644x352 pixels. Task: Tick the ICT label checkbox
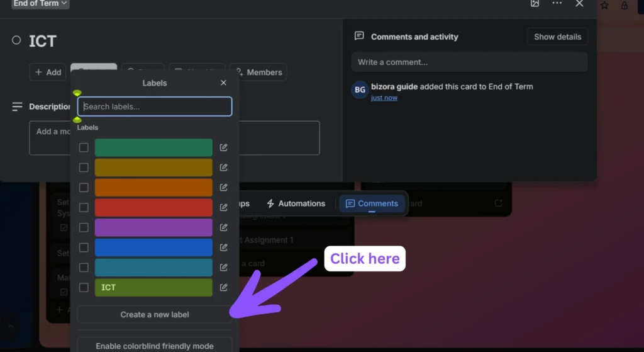84,287
